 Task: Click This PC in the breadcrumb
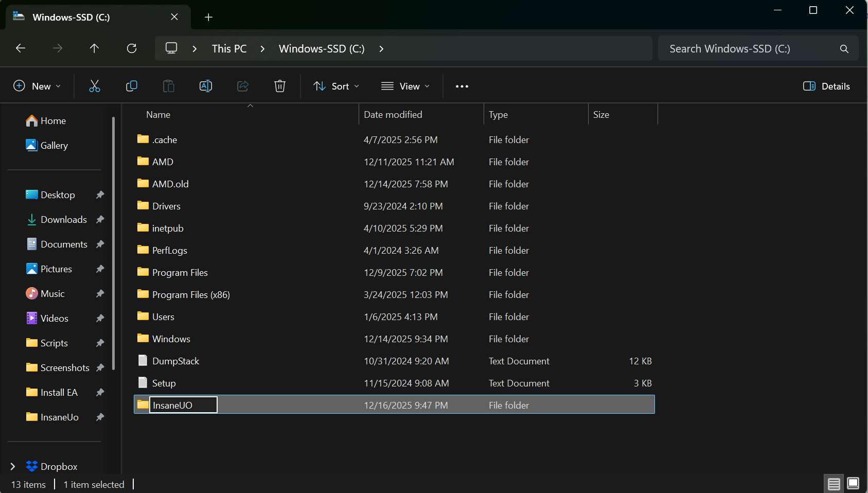229,49
